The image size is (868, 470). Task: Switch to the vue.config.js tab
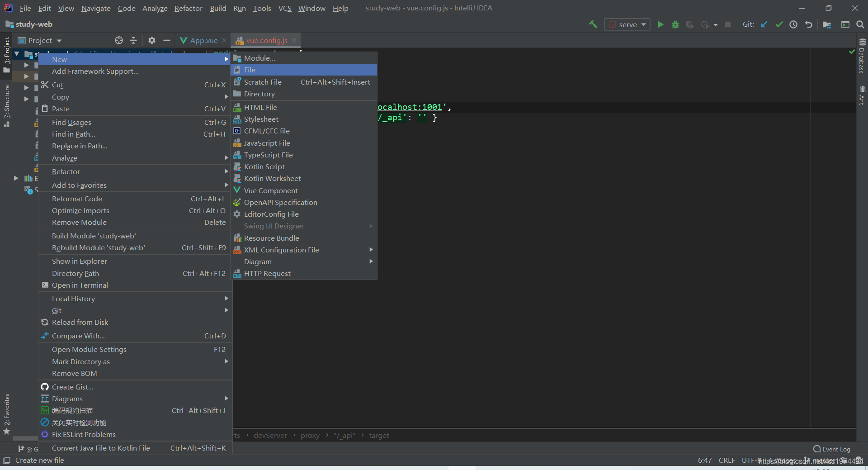coord(267,40)
